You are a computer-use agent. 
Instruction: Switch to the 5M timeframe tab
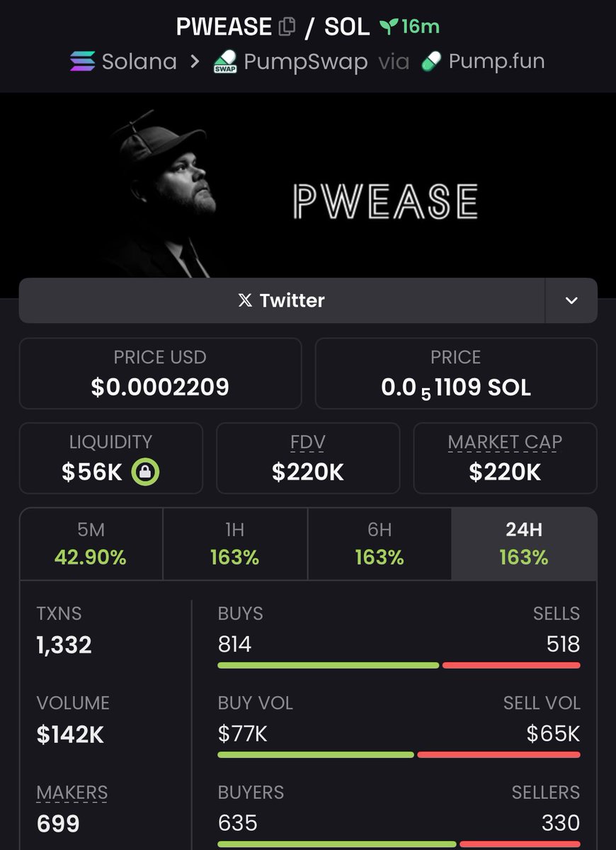pyautogui.click(x=91, y=543)
